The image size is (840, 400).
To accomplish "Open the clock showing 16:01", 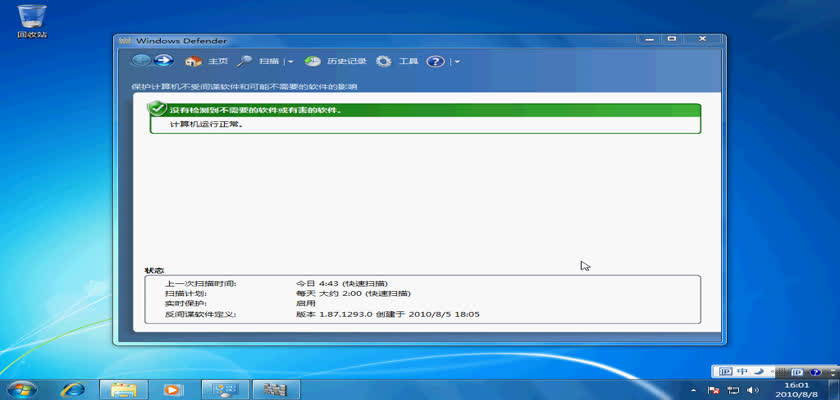I will click(795, 389).
